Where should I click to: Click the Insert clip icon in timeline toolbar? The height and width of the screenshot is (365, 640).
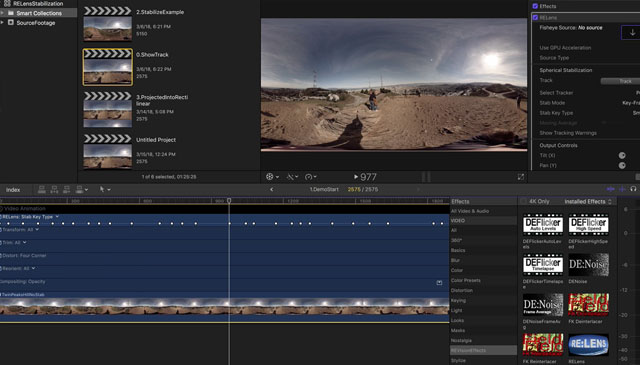54,189
